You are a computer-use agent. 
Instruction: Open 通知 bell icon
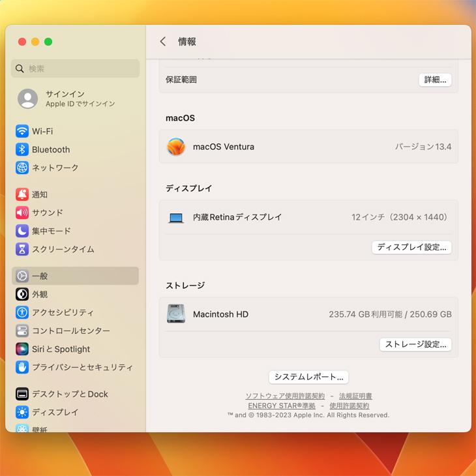click(x=22, y=194)
